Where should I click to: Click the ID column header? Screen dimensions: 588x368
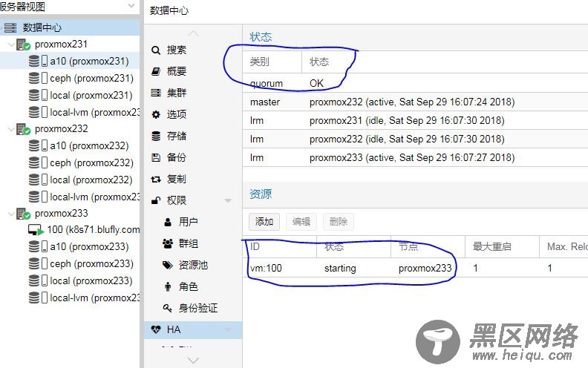(x=280, y=247)
